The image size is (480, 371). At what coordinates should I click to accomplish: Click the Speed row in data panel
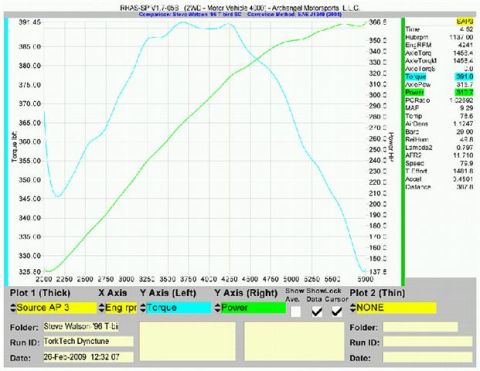(439, 163)
